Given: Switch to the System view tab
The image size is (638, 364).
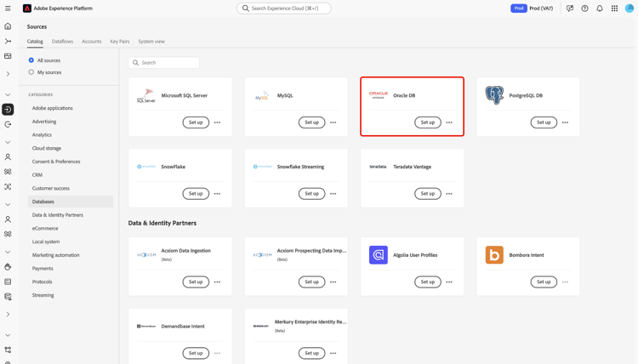Looking at the screenshot, I should point(151,42).
